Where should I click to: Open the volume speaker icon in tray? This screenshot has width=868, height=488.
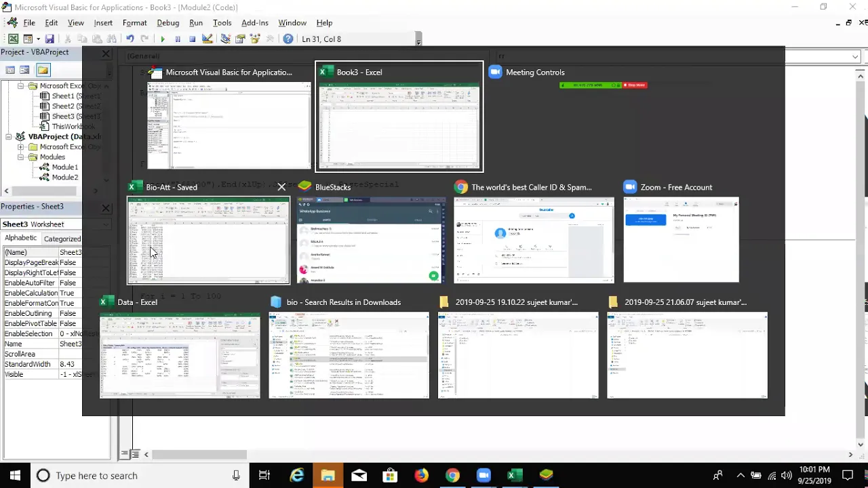pos(787,475)
